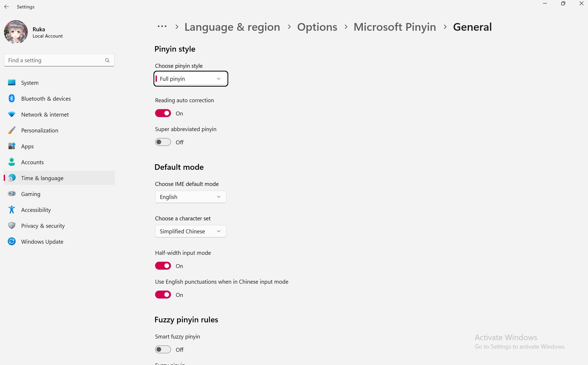Turn on Smart fuzzy pinyin
The height and width of the screenshot is (365, 588).
(x=163, y=349)
